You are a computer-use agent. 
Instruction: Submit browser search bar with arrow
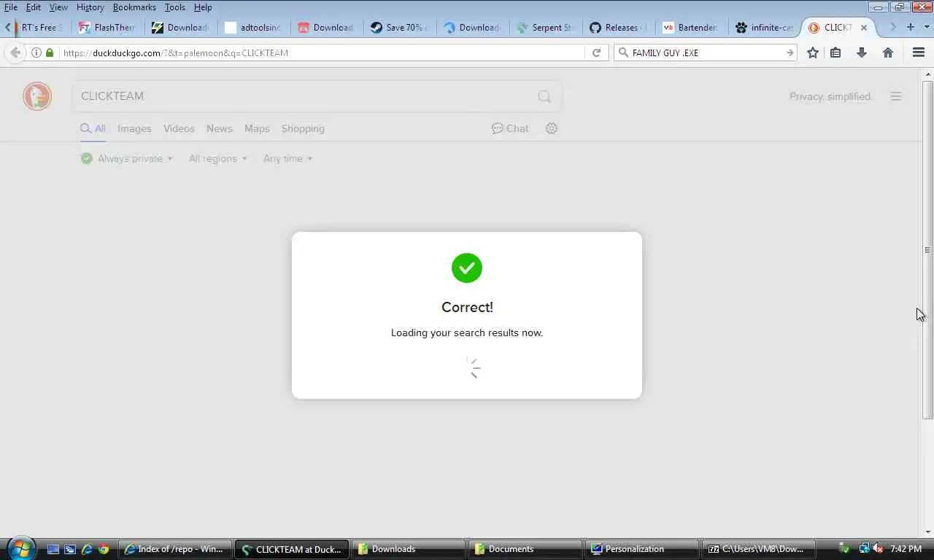(790, 52)
